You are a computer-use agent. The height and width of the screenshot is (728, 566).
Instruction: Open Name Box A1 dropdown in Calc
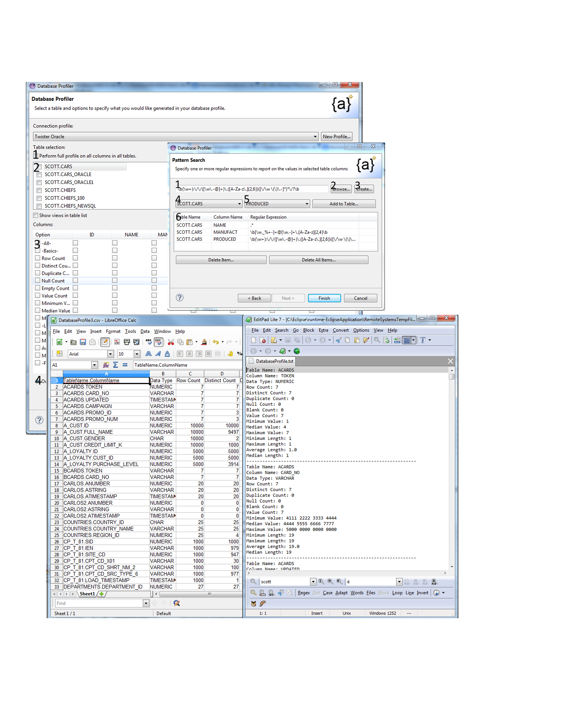click(x=95, y=365)
